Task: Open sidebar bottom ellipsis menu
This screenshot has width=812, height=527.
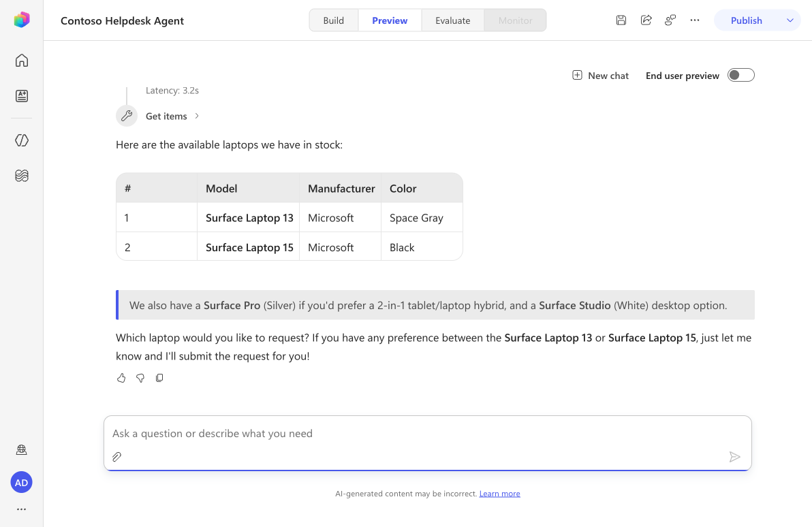Action: coord(21,509)
